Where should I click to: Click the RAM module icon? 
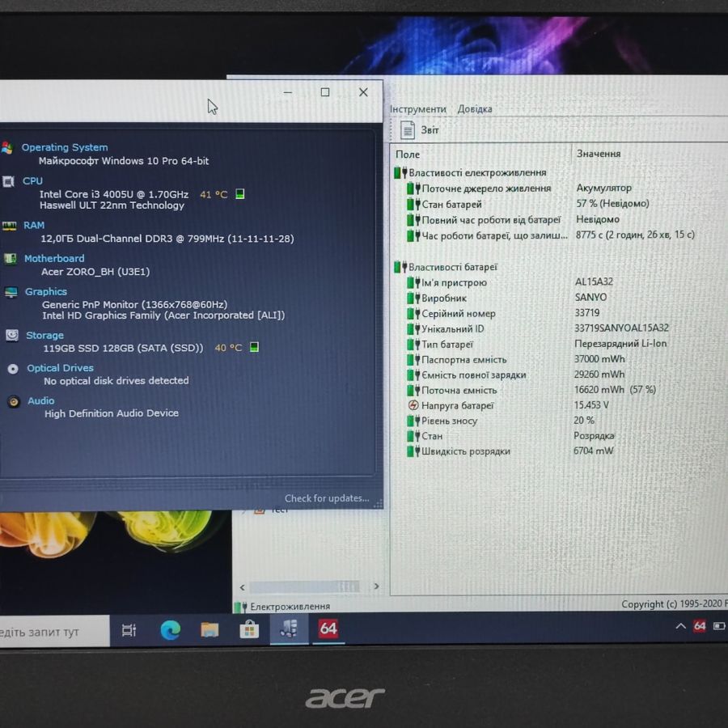[x=9, y=226]
